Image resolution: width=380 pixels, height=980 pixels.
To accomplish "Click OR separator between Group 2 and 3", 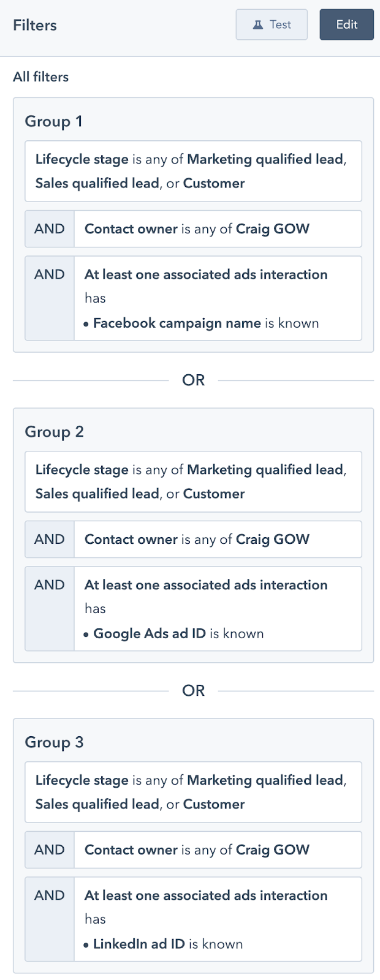I will tap(193, 691).
